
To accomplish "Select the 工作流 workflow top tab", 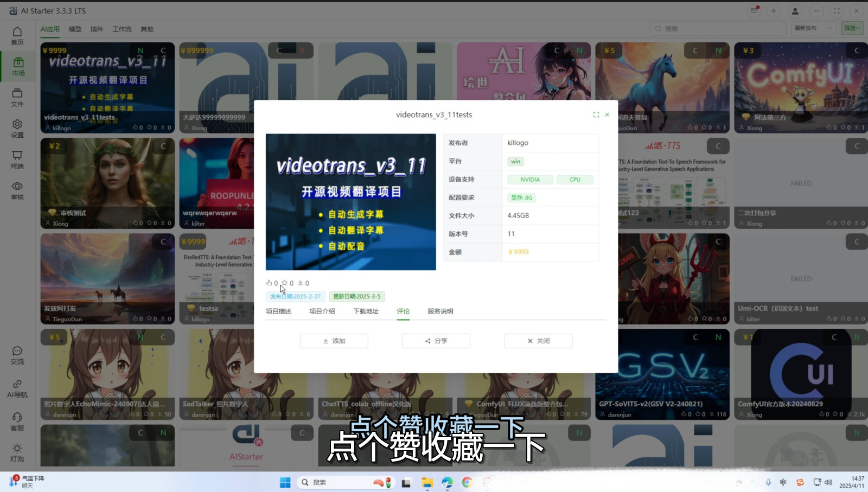I will click(122, 29).
